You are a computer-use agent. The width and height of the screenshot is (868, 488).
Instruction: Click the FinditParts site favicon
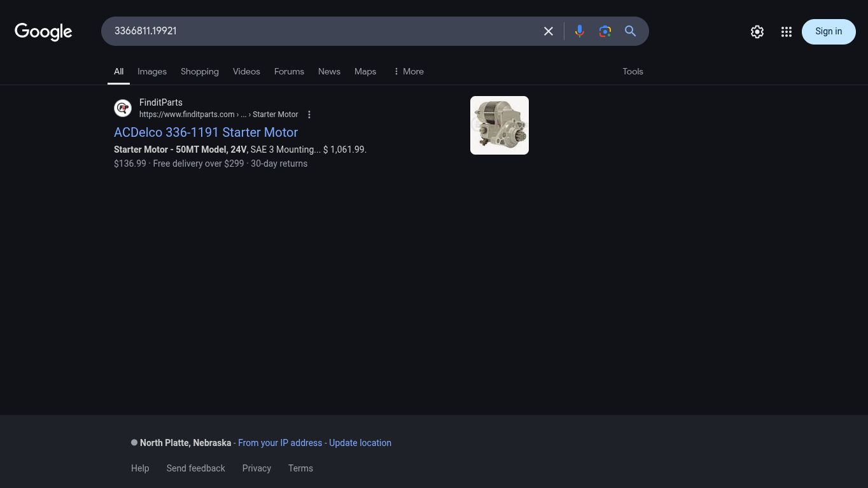coord(123,108)
